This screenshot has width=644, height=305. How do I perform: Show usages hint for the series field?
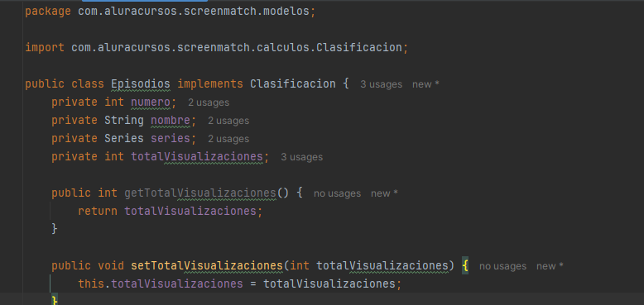coord(228,139)
